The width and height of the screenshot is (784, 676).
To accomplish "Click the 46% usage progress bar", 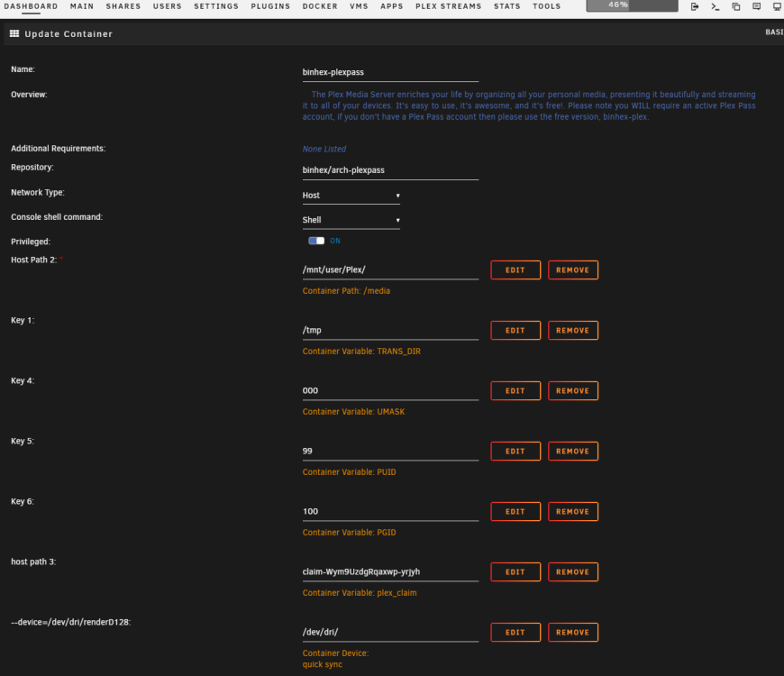I will point(632,5).
